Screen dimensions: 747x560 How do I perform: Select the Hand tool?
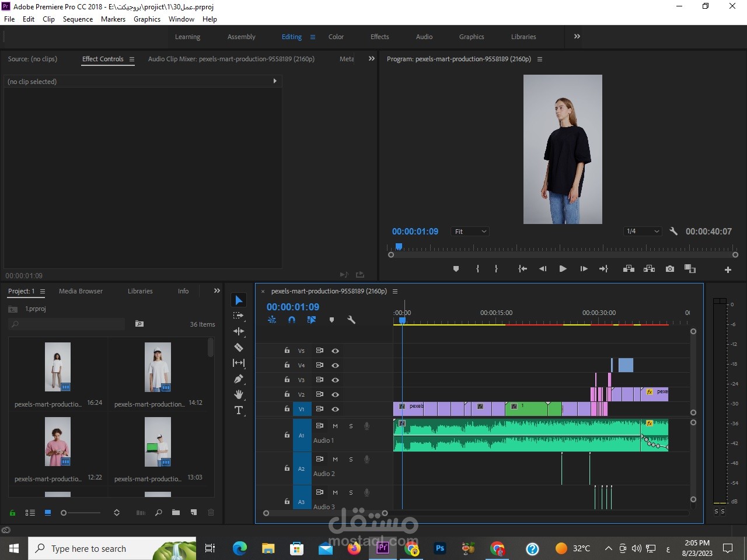[x=239, y=394]
